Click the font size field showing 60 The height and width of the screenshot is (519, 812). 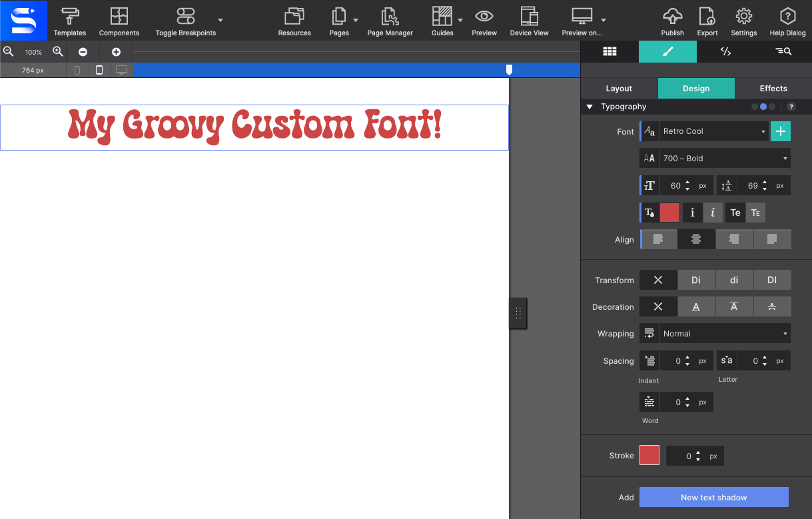[x=676, y=186]
